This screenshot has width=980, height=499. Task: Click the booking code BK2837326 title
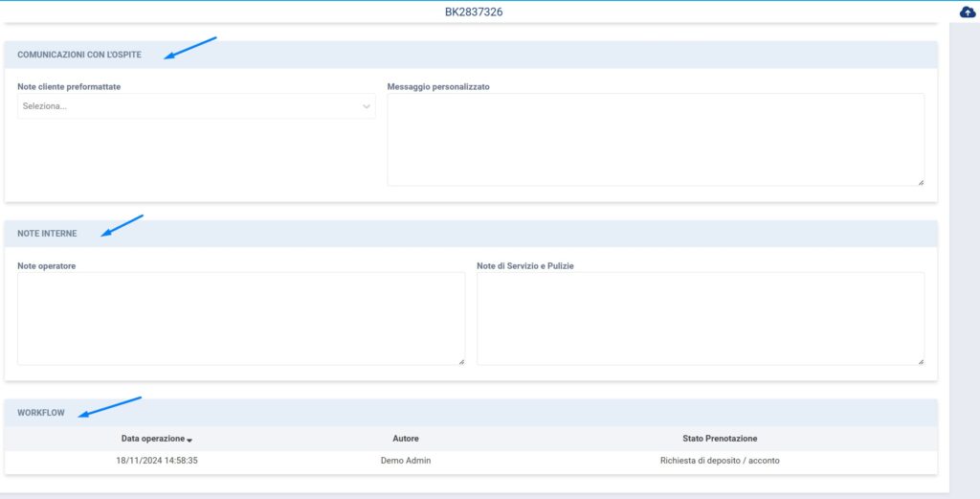(x=474, y=12)
